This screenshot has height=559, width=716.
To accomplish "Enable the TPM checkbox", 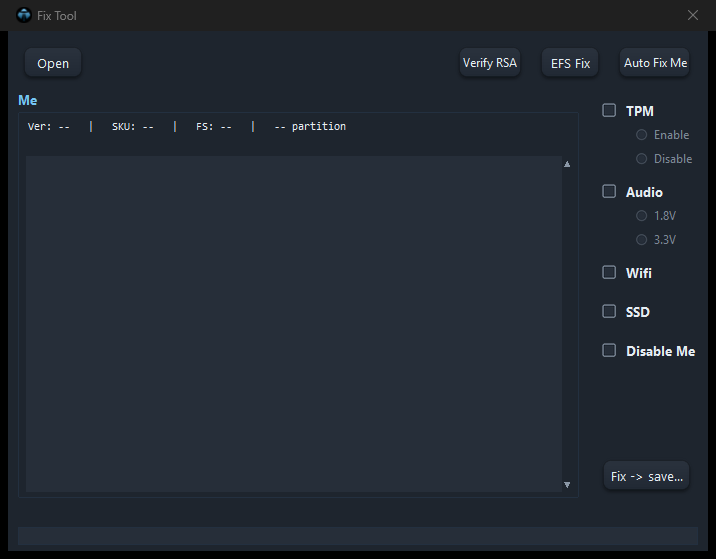I will coord(609,110).
